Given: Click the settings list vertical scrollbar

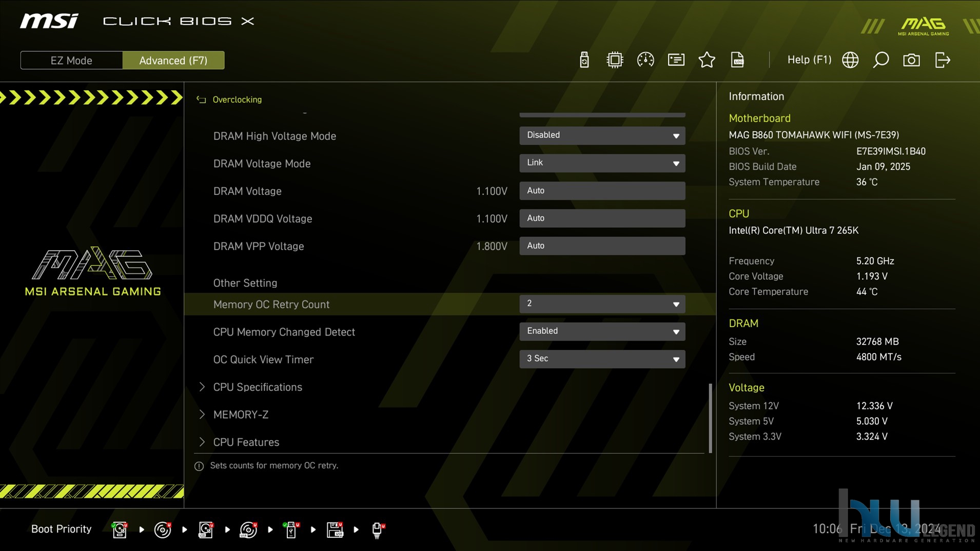Looking at the screenshot, I should tap(710, 418).
